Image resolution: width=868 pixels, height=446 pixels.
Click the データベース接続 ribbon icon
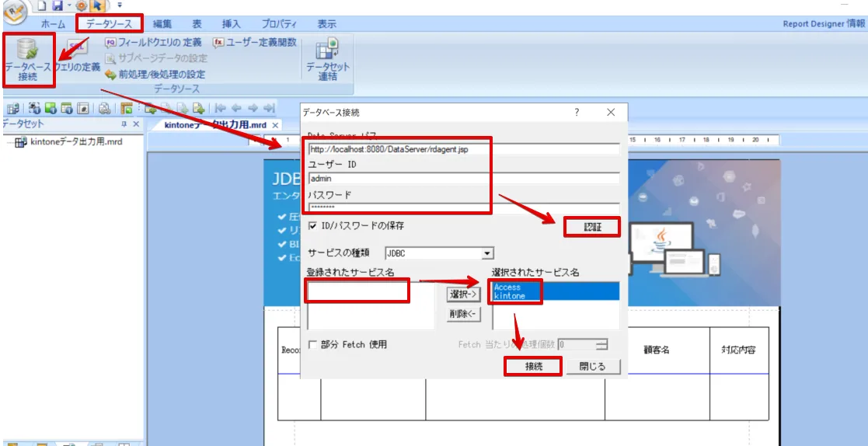pyautogui.click(x=27, y=58)
